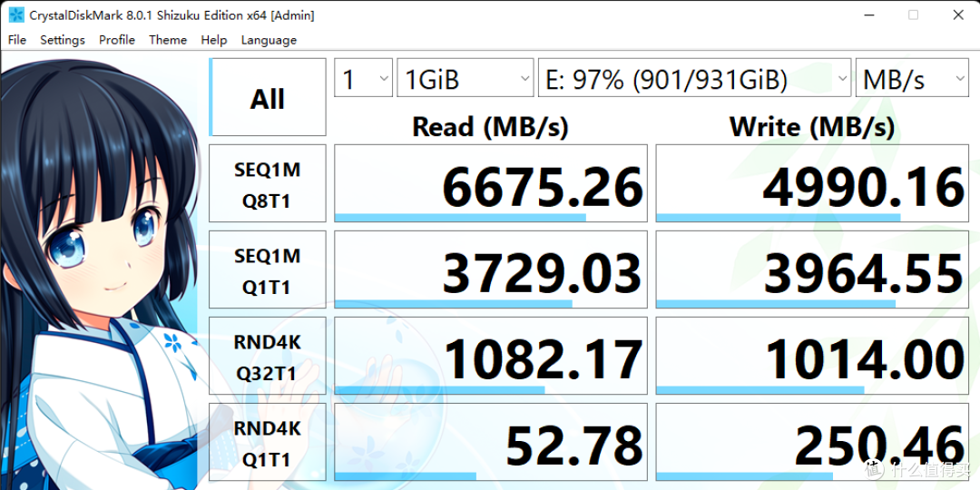Image resolution: width=980 pixels, height=490 pixels.
Task: Click the 1014.00 random write result
Action: point(812,356)
